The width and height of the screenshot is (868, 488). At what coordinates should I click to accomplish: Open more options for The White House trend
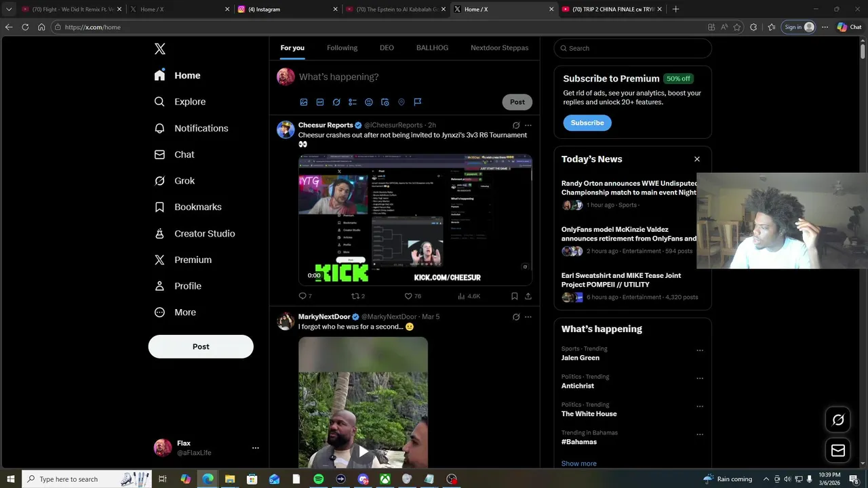[700, 407]
